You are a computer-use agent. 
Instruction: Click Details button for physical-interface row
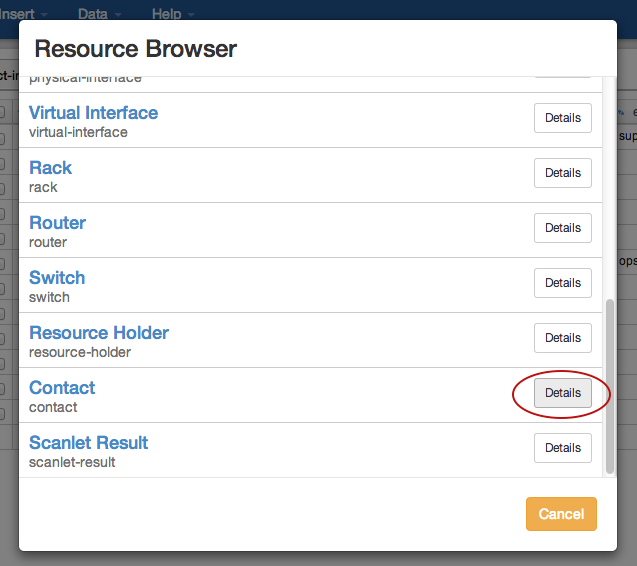point(562,73)
